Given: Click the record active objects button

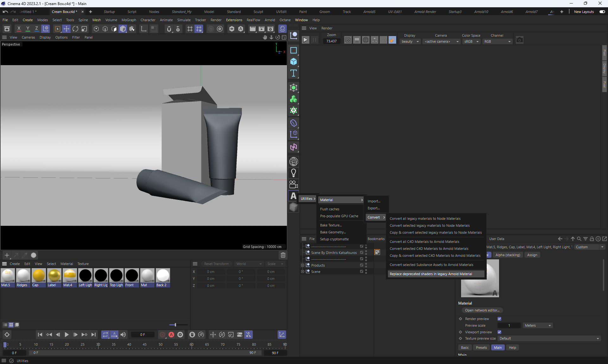Looking at the screenshot, I should coord(162,335).
